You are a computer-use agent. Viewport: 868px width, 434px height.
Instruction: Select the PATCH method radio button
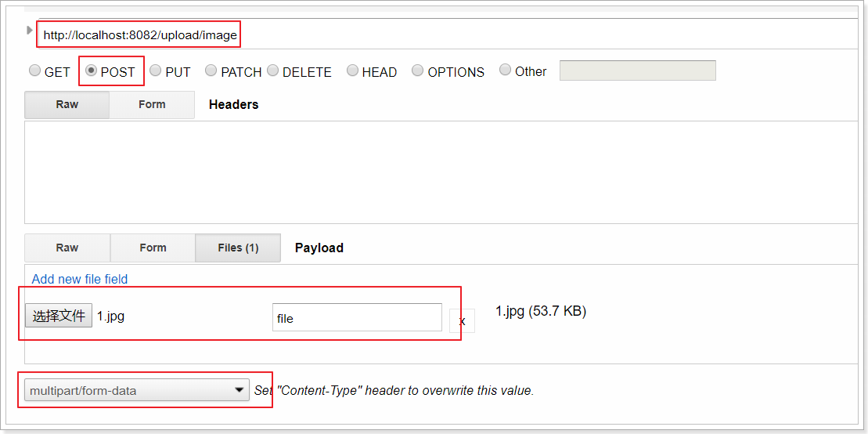[x=211, y=71]
